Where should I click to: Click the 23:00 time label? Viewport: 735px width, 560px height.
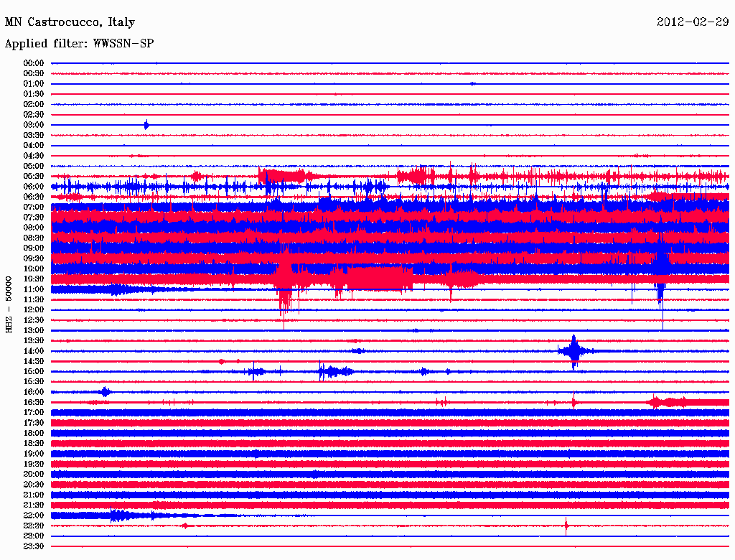tap(34, 536)
